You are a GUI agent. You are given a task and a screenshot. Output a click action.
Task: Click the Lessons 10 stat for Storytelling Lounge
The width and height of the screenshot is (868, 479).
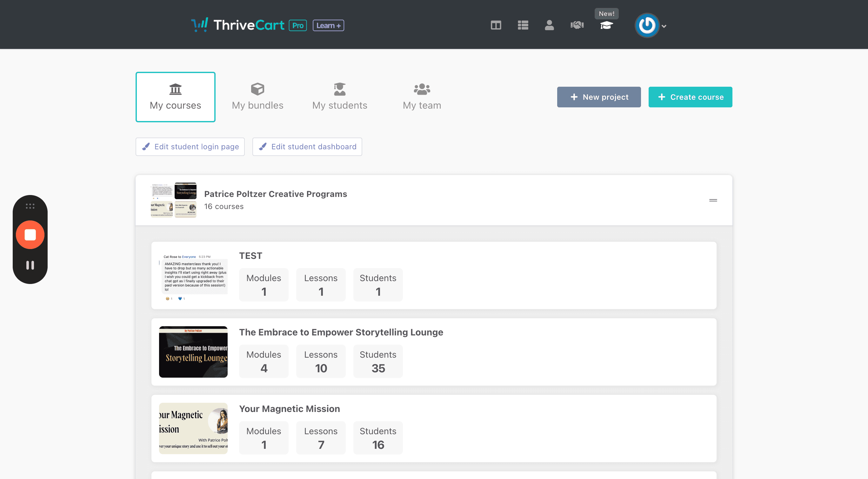tap(321, 361)
